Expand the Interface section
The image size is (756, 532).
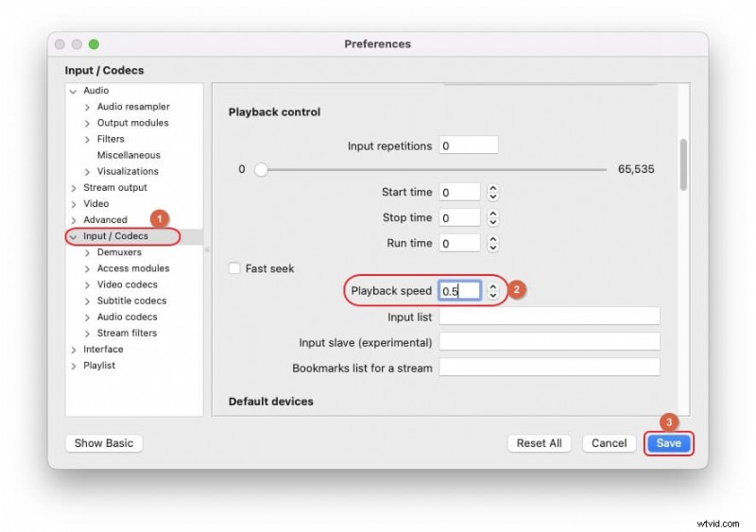click(x=74, y=350)
